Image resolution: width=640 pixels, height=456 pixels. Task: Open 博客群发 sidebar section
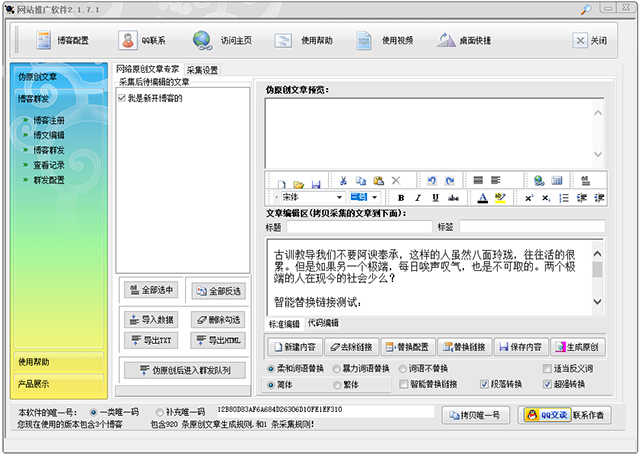pos(59,98)
